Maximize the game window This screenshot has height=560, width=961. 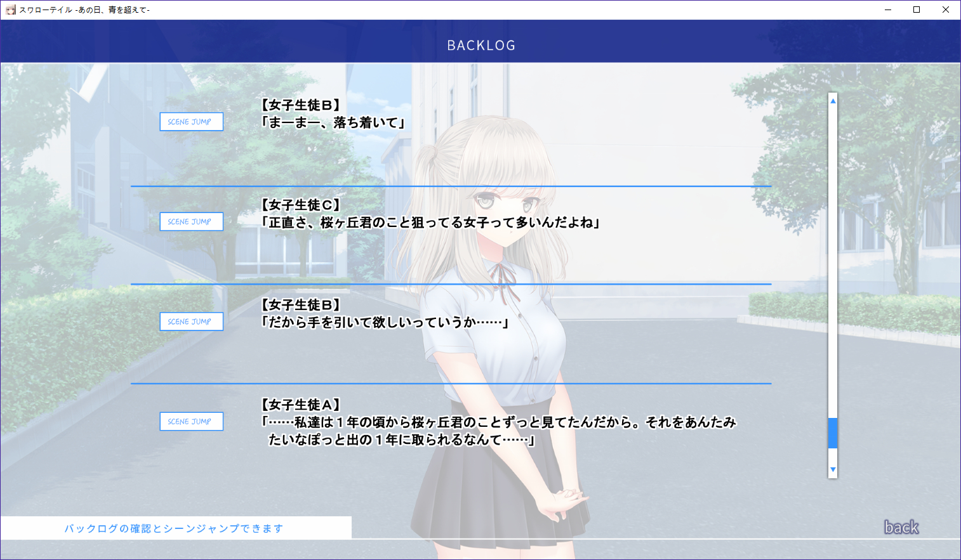tap(917, 10)
